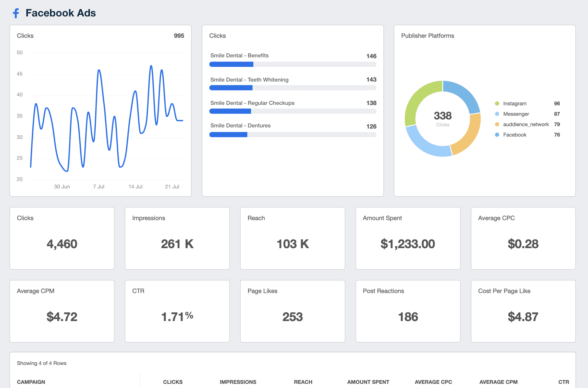Image resolution: width=588 pixels, height=388 pixels.
Task: Toggle the Facebook legend entry
Action: 514,135
